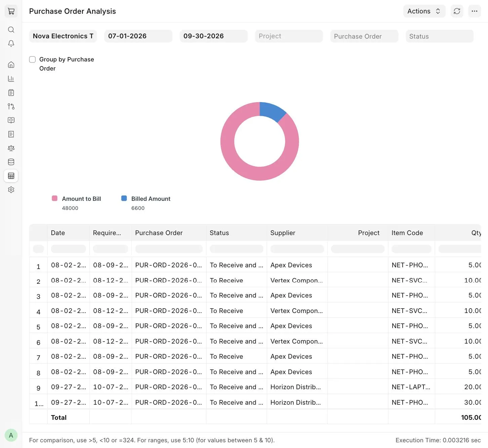Select the balance scales icon

pyautogui.click(x=11, y=148)
